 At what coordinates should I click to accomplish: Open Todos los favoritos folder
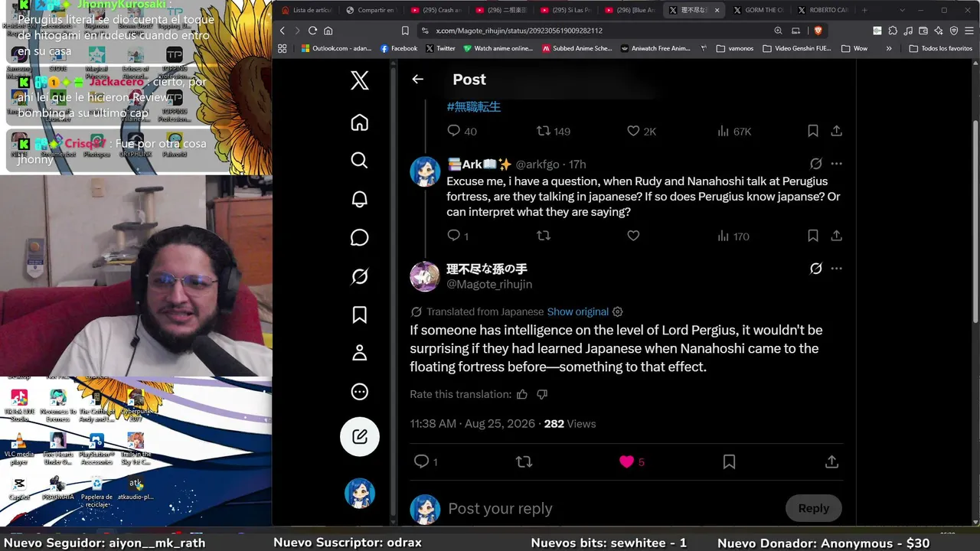tap(940, 48)
